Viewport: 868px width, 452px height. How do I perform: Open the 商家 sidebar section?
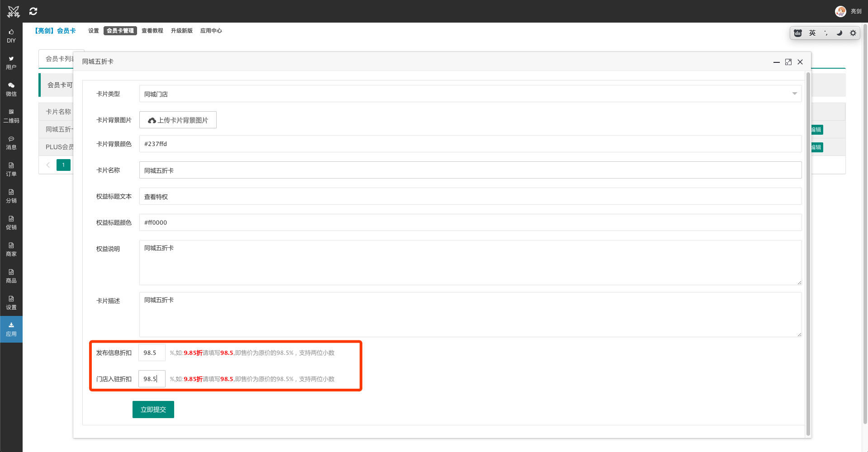click(x=11, y=250)
